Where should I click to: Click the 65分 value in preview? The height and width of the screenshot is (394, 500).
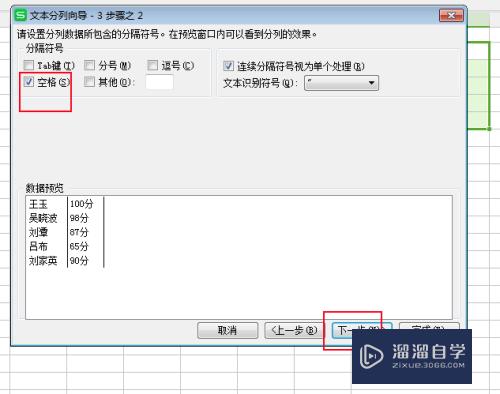pos(79,246)
